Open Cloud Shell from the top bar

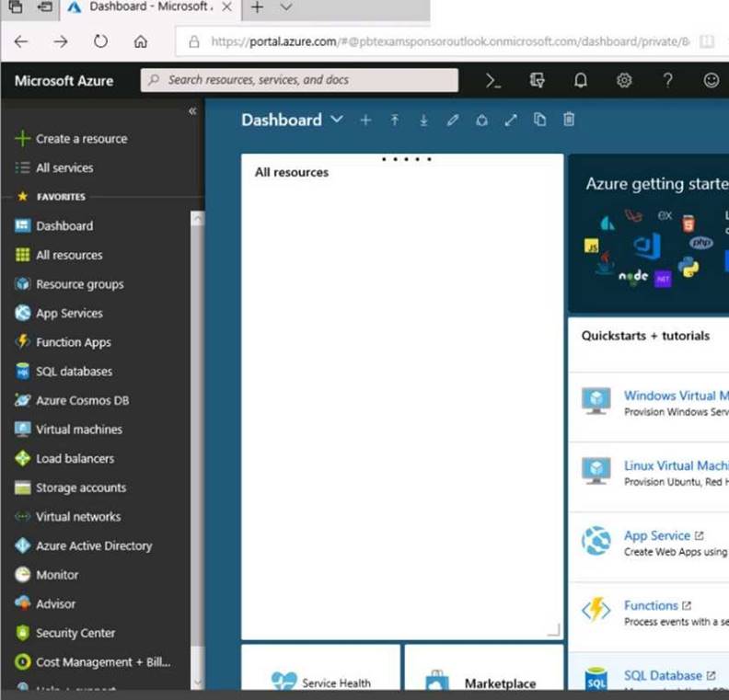(x=493, y=81)
